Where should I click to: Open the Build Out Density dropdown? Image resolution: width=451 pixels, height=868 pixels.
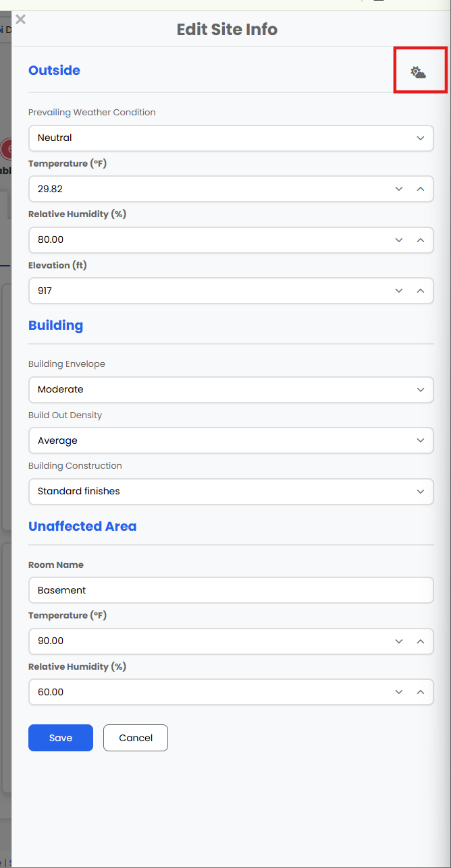[x=231, y=440]
